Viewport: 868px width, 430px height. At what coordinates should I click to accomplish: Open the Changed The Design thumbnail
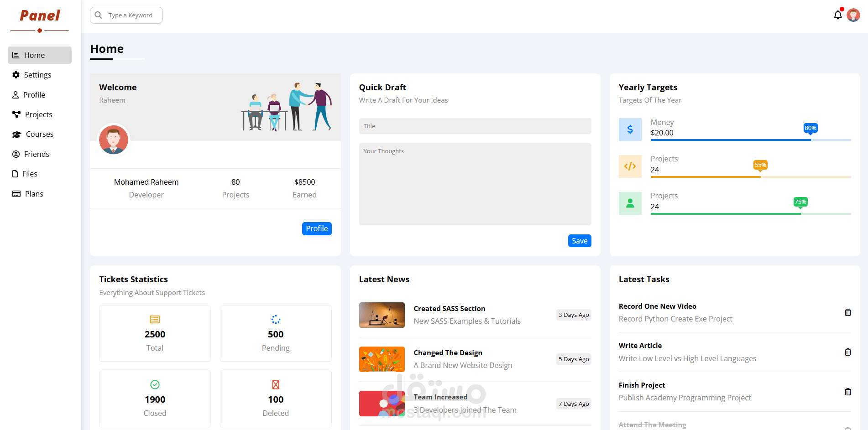(382, 359)
